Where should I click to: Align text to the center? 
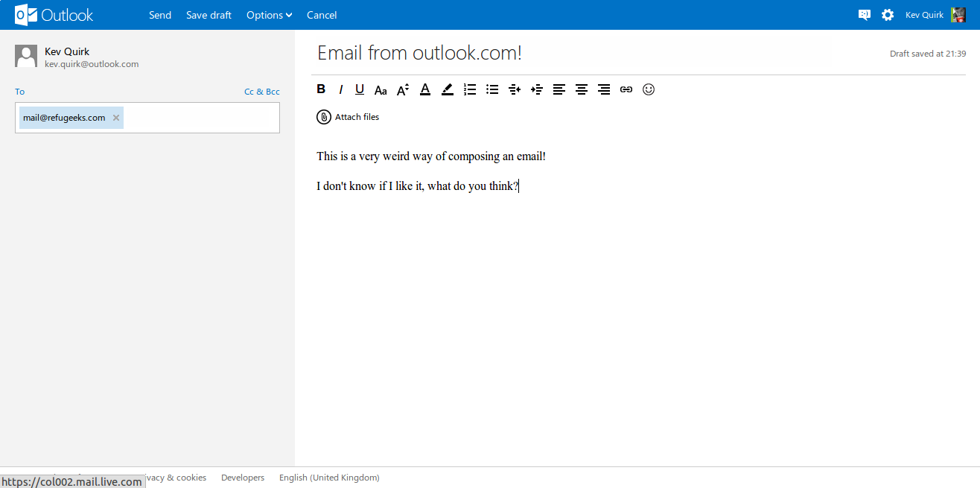(x=582, y=89)
